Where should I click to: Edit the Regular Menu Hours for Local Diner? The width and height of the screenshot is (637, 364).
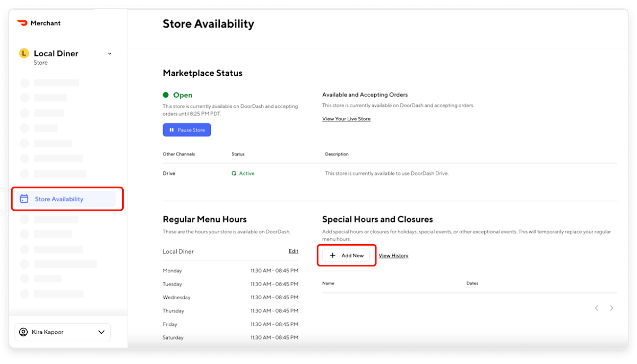(x=294, y=251)
